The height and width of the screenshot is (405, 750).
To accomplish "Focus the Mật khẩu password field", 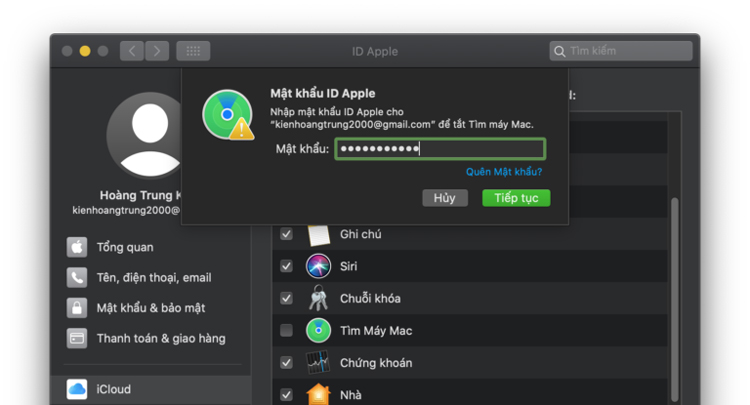I will click(x=440, y=149).
